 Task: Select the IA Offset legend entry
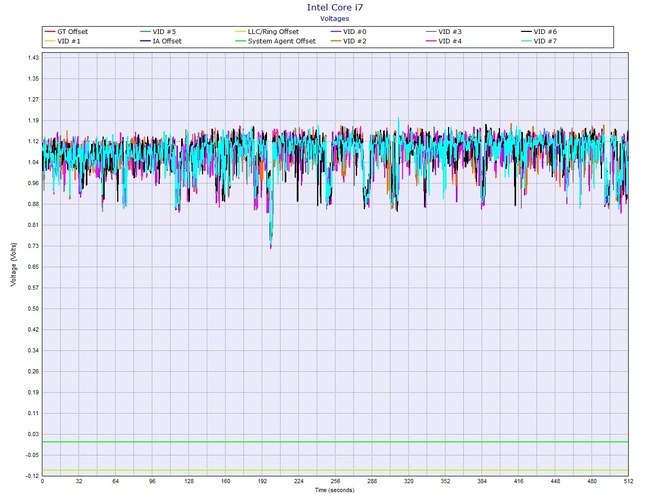pyautogui.click(x=161, y=41)
